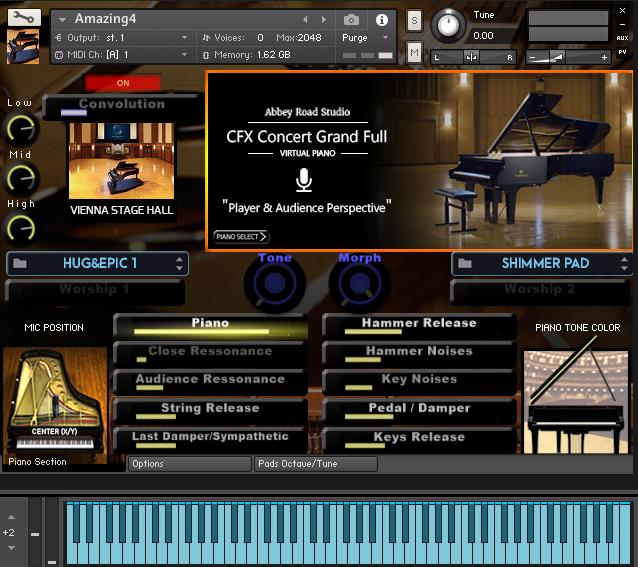Solo the instrument with the S button
Viewport: 638px width, 567px height.
tap(414, 22)
